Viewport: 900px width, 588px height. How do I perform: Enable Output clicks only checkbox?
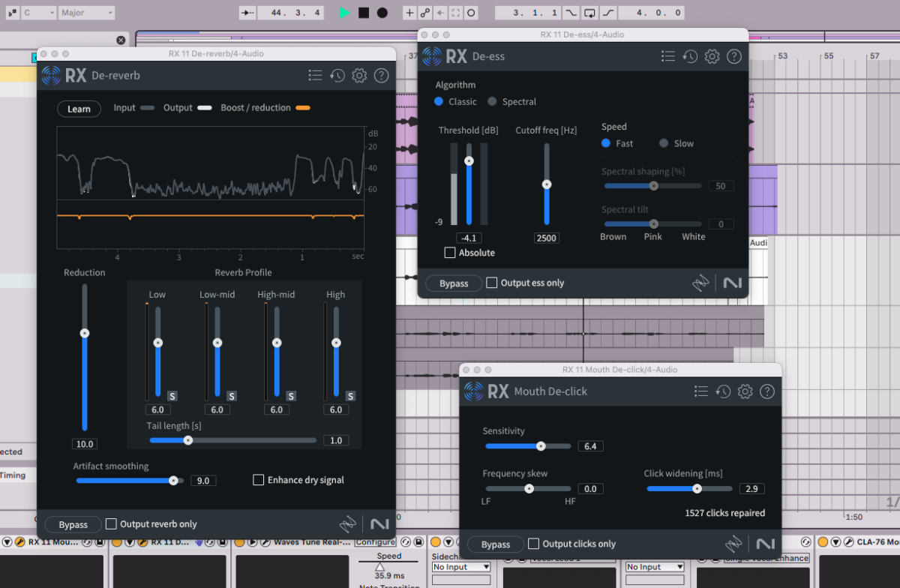coord(533,544)
